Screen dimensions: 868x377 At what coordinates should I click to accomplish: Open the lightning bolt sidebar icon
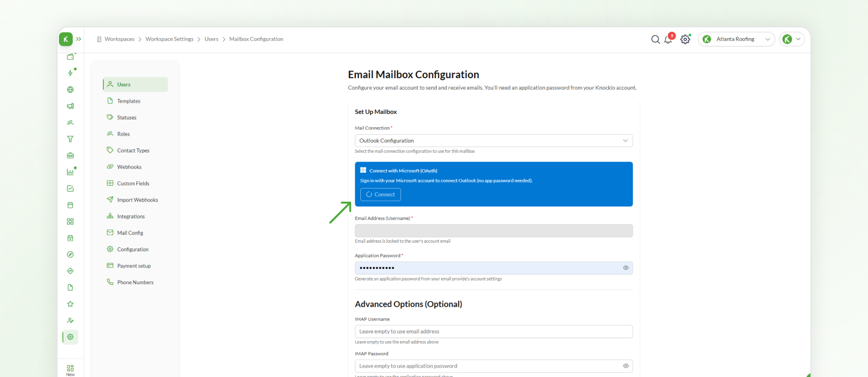coord(70,73)
